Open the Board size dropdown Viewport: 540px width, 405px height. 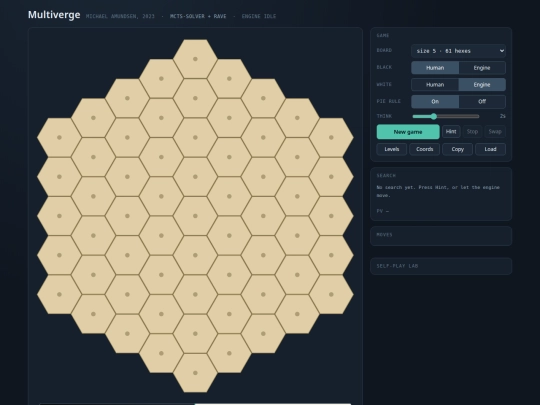pos(458,51)
